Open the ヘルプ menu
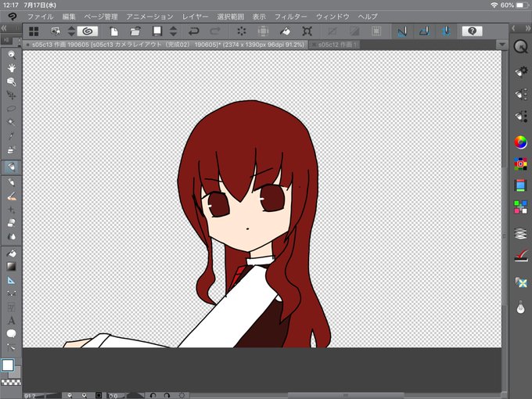The height and width of the screenshot is (399, 532). [x=368, y=16]
